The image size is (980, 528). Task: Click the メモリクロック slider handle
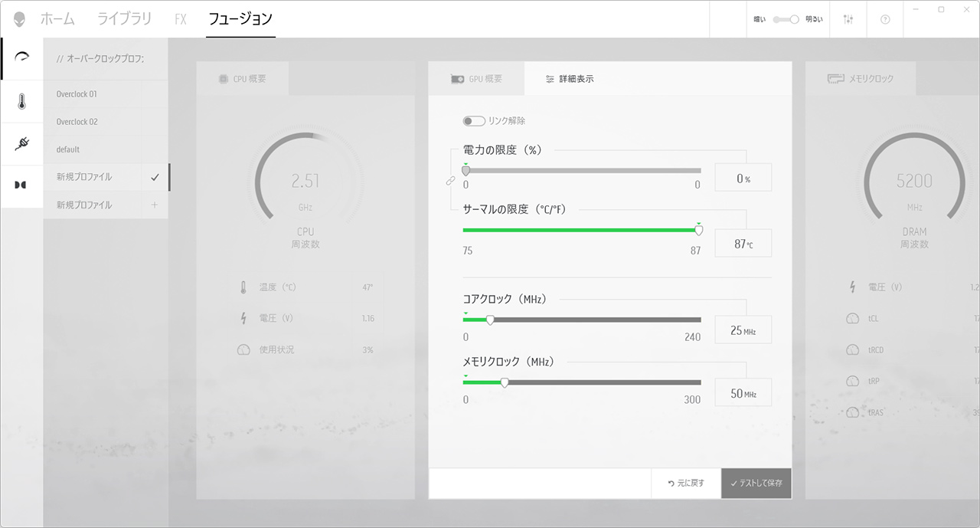[505, 382]
